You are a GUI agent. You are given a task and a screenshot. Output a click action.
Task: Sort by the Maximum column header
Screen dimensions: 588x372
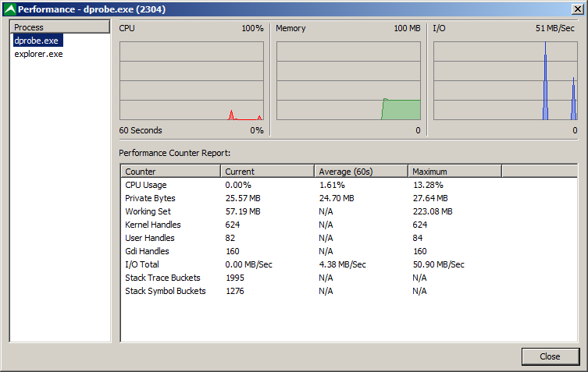point(455,172)
